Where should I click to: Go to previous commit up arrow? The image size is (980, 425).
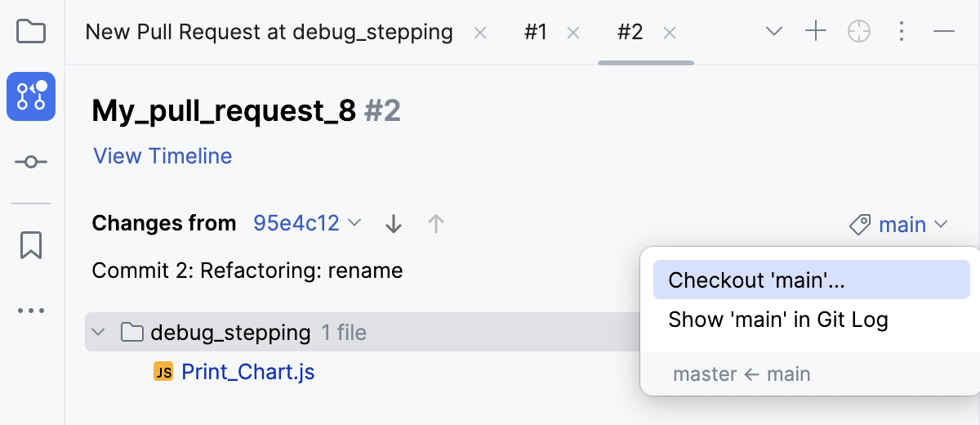click(436, 223)
